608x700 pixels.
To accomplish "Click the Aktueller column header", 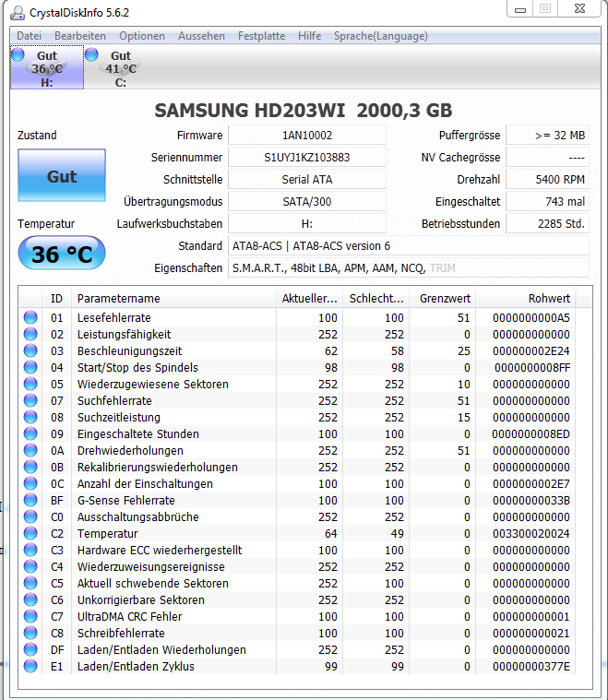I will [x=309, y=298].
